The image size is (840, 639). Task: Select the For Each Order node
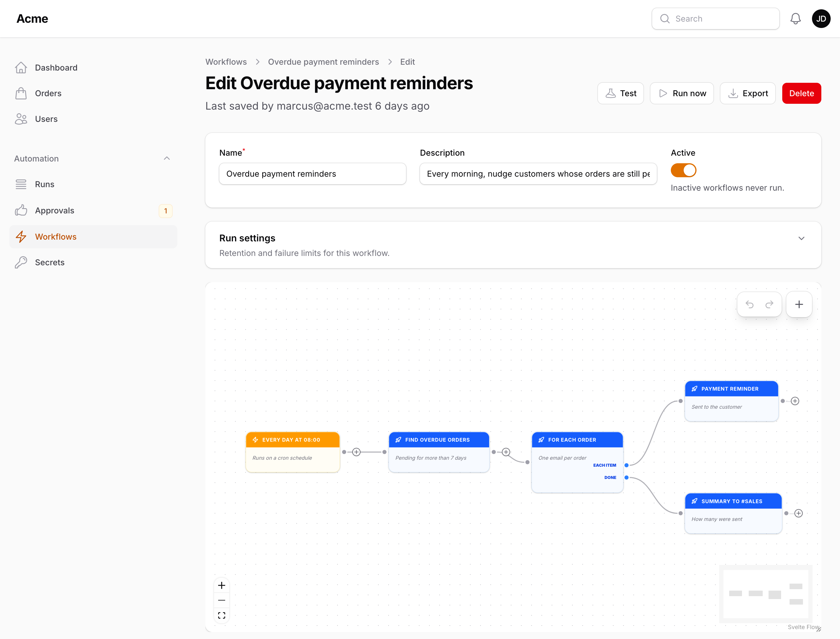click(x=577, y=462)
